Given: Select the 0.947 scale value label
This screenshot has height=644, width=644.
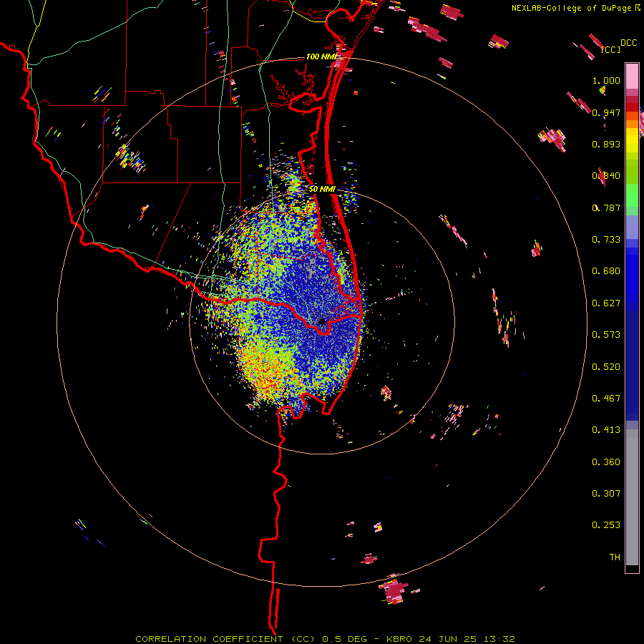Looking at the screenshot, I should click(x=606, y=112).
